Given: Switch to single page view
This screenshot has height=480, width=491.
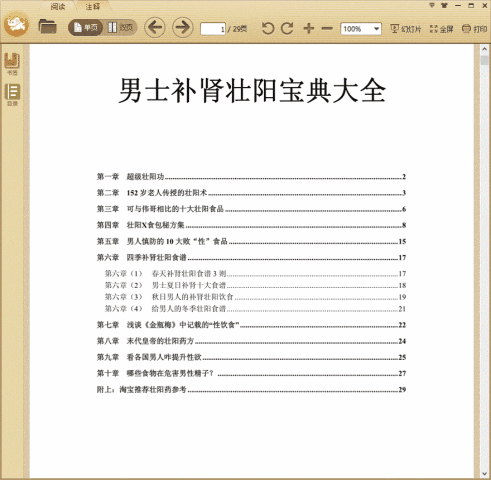Looking at the screenshot, I should tap(86, 27).
